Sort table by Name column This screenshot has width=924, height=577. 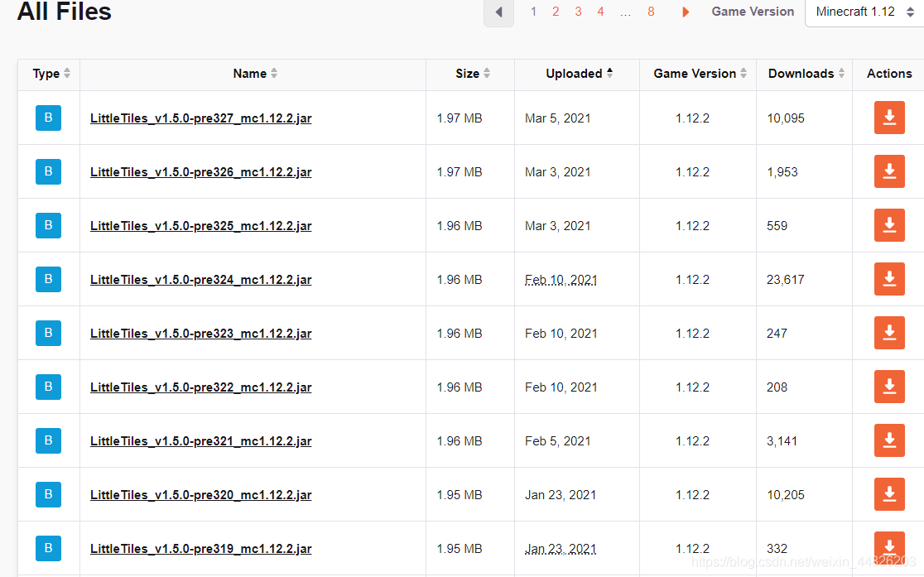(x=254, y=73)
